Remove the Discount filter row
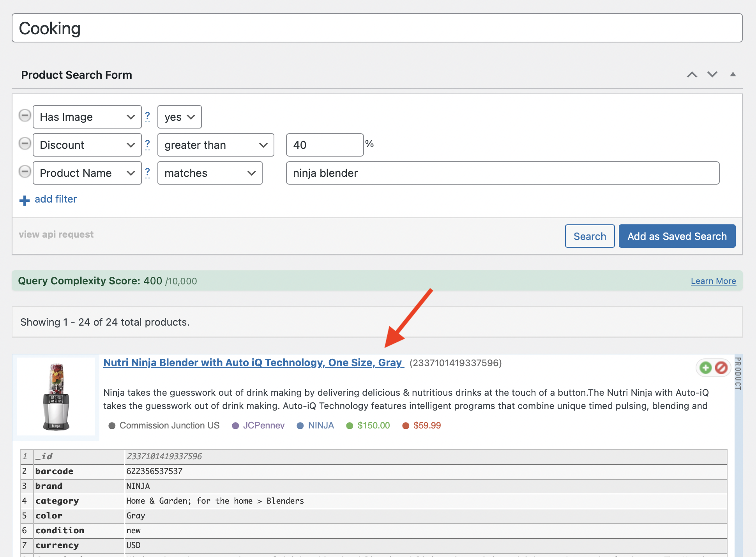This screenshot has width=756, height=557. (x=25, y=143)
